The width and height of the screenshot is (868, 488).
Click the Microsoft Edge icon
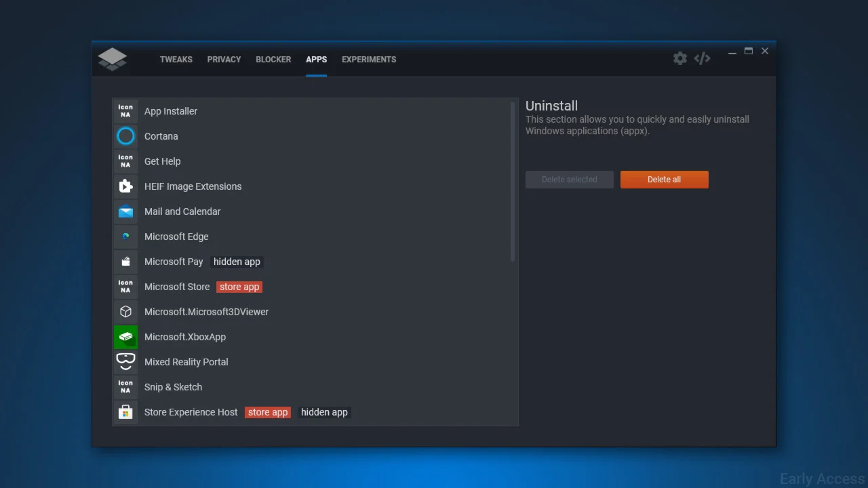click(x=125, y=237)
